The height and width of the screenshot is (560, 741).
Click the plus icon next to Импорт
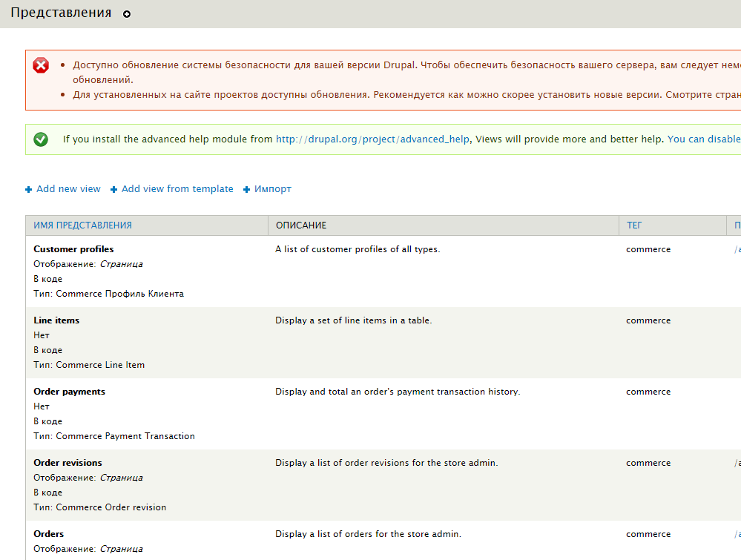tap(247, 189)
